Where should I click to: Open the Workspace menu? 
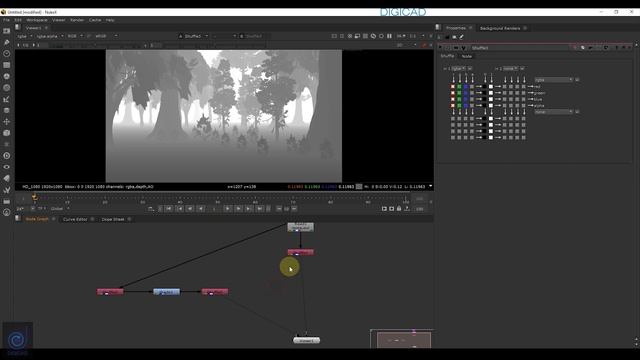click(x=37, y=20)
